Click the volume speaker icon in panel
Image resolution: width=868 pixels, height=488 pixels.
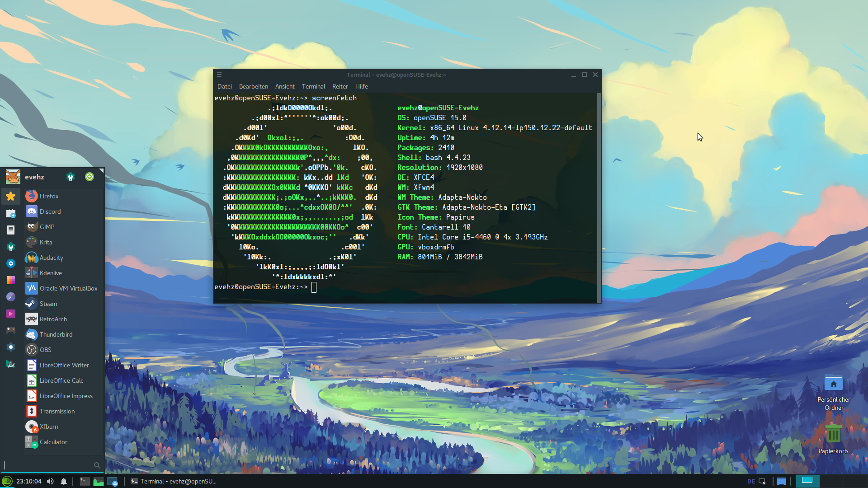click(50, 481)
